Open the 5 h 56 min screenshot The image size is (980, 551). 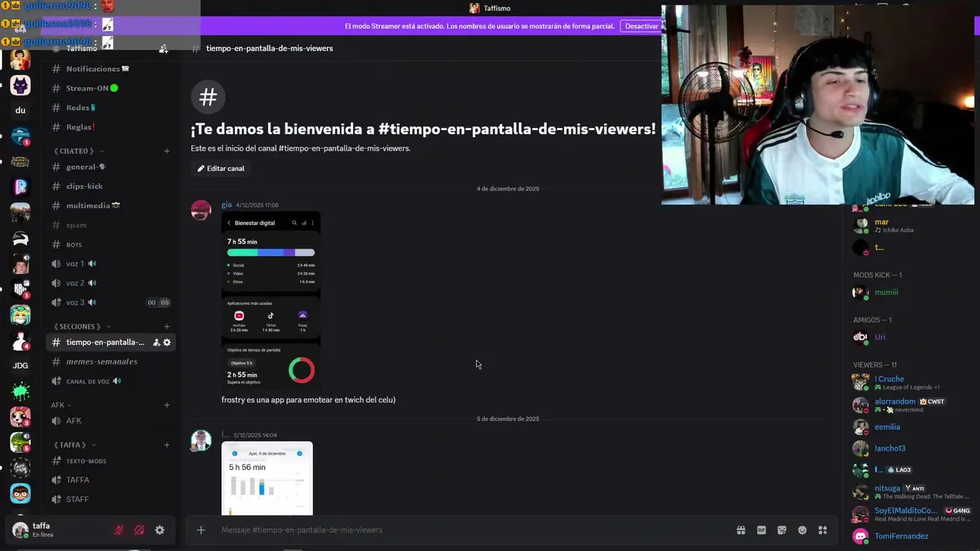click(267, 478)
